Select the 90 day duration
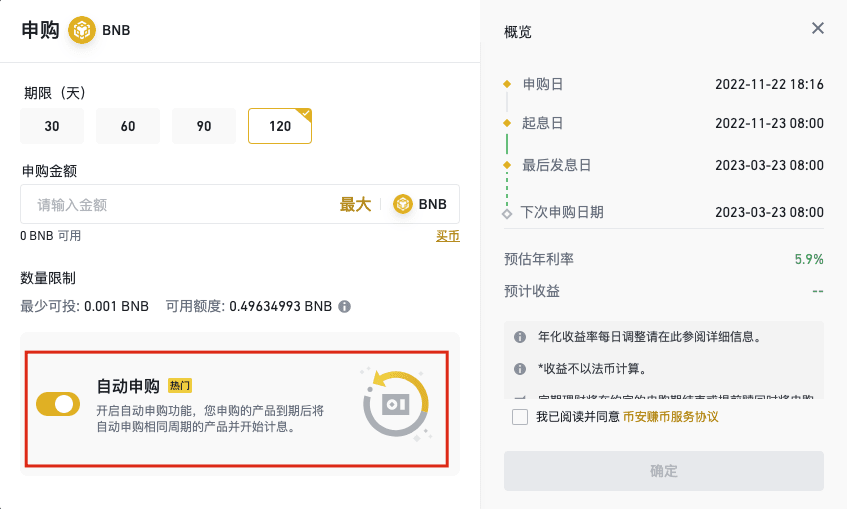Screen dimensions: 847x509 [x=204, y=126]
